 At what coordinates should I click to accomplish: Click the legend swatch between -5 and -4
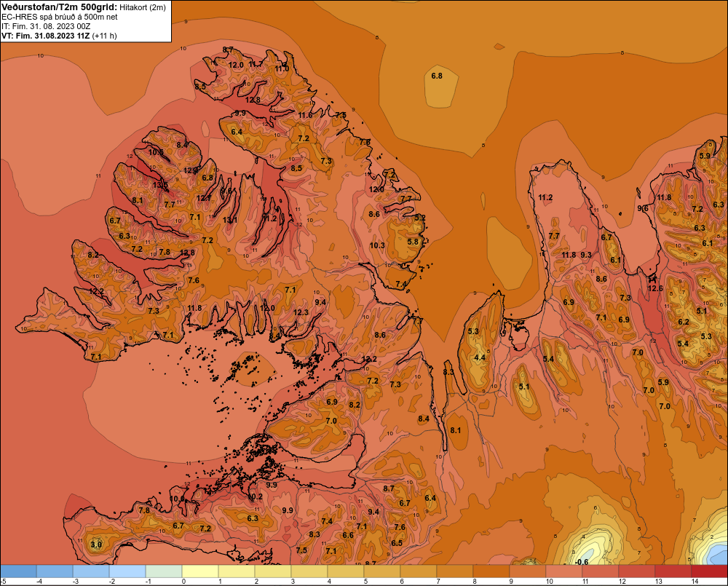click(18, 571)
